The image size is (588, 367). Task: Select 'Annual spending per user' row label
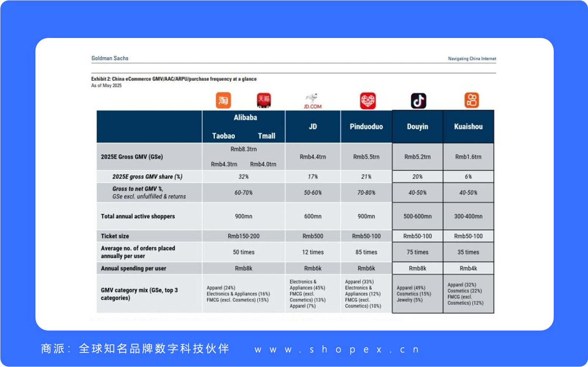133,268
